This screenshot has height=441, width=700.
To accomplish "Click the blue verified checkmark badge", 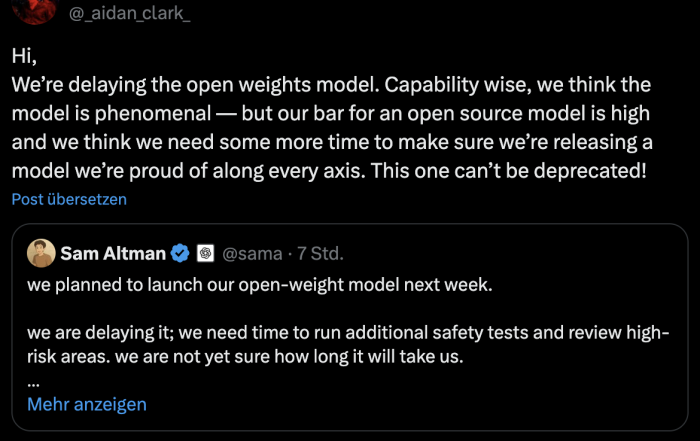I will click(x=180, y=254).
